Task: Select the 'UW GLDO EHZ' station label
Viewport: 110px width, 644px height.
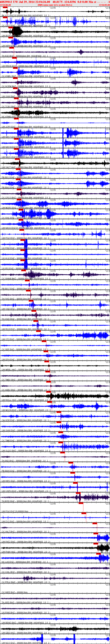Action: pos(8,451)
